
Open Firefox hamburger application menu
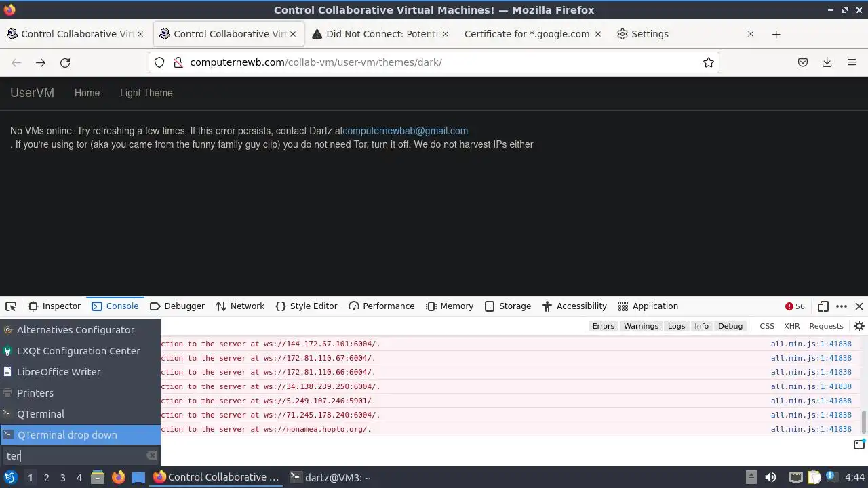point(852,62)
